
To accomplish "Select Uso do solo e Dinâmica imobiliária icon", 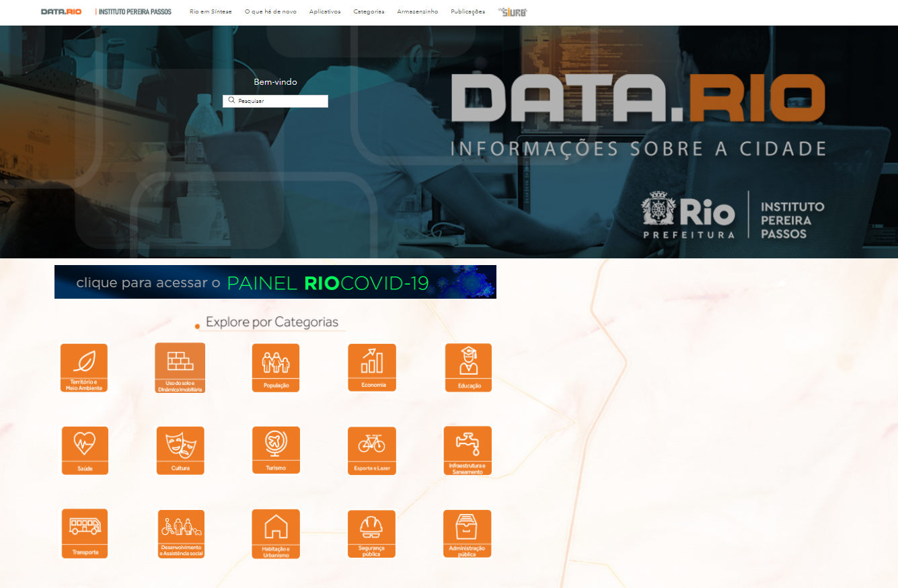I will tap(180, 367).
